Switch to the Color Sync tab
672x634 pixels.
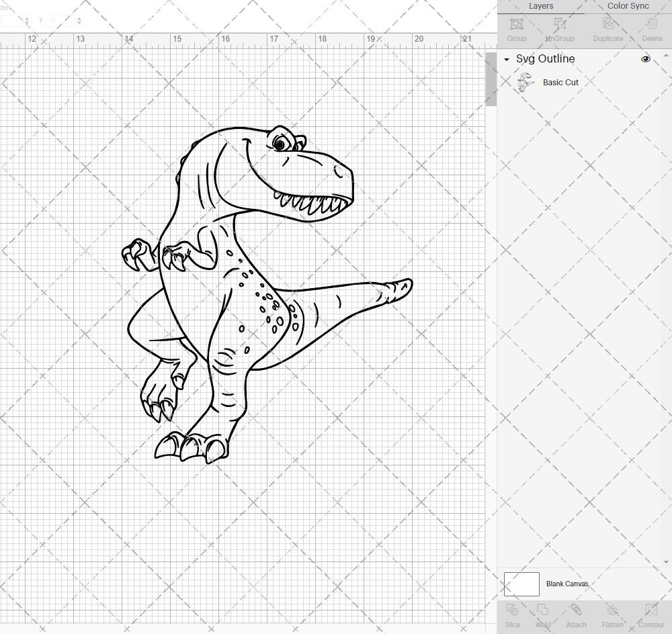(x=628, y=6)
